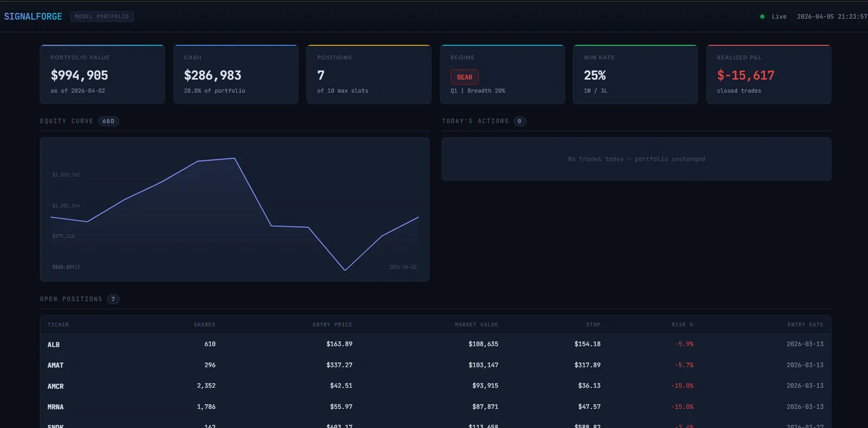This screenshot has height=428, width=868.
Task: Click AMCR stop price $36.13
Action: 589,386
